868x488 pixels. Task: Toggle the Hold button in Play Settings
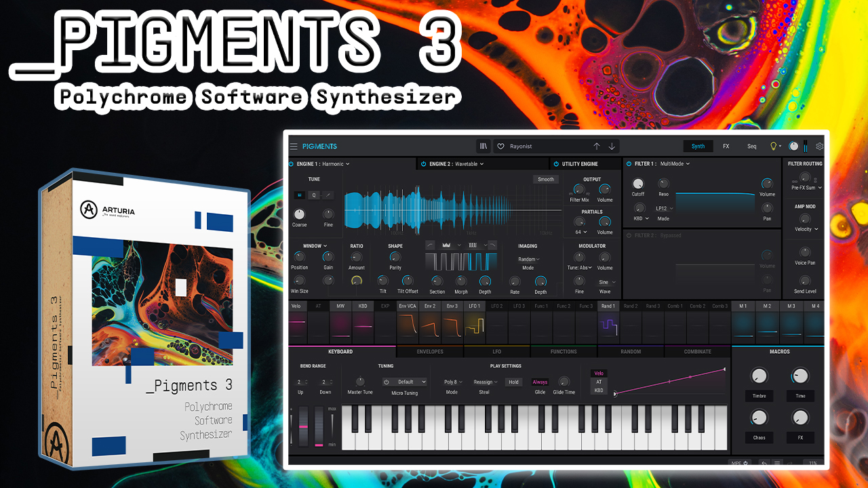tap(514, 382)
